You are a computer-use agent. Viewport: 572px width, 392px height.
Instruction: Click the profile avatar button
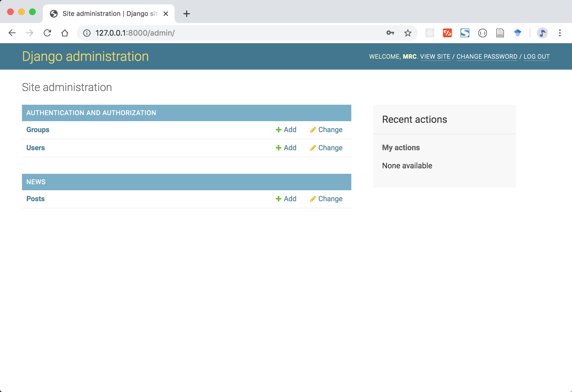tap(542, 33)
